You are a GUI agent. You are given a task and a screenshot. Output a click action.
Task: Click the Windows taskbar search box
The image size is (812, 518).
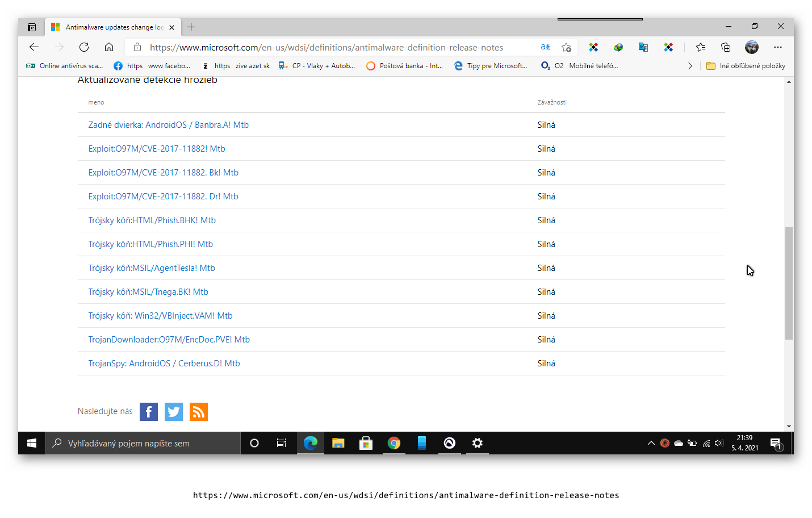click(143, 443)
